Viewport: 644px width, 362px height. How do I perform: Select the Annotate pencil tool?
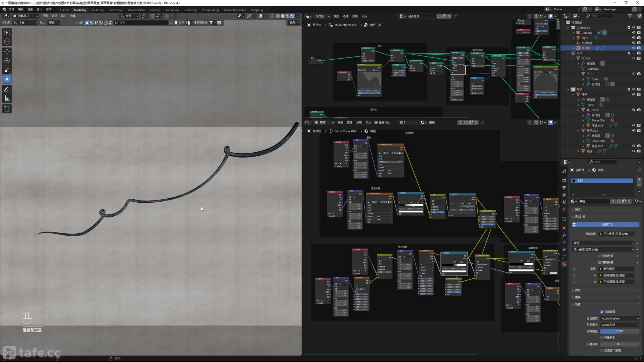tap(7, 89)
